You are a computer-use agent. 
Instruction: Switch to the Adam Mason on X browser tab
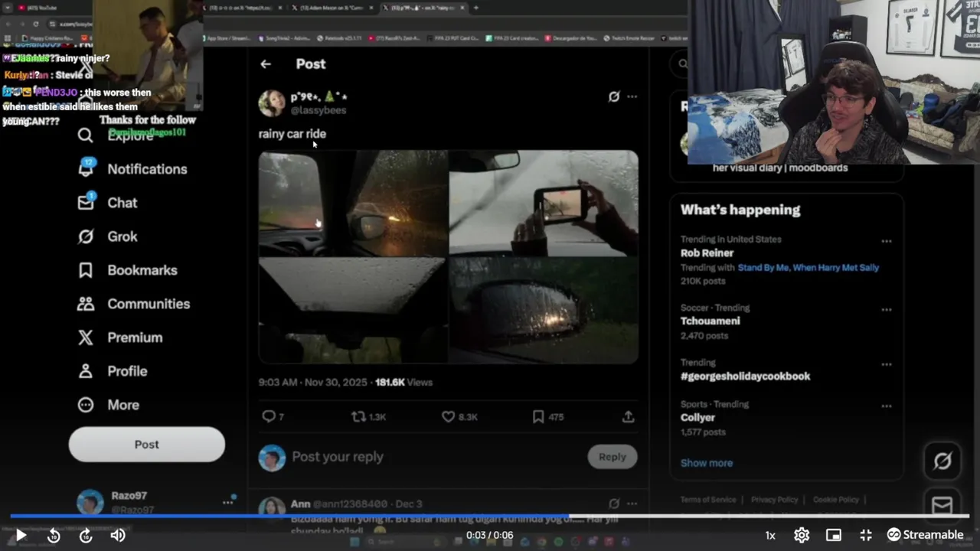(x=332, y=8)
